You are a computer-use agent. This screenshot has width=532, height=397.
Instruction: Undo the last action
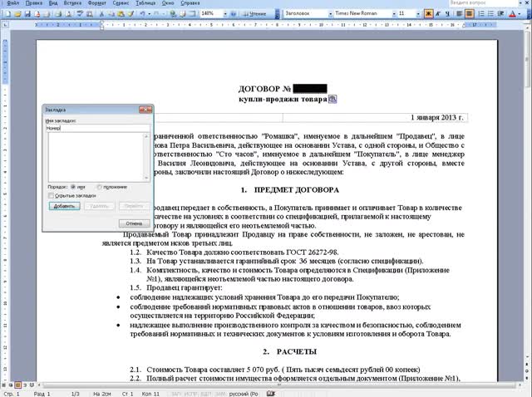click(142, 14)
